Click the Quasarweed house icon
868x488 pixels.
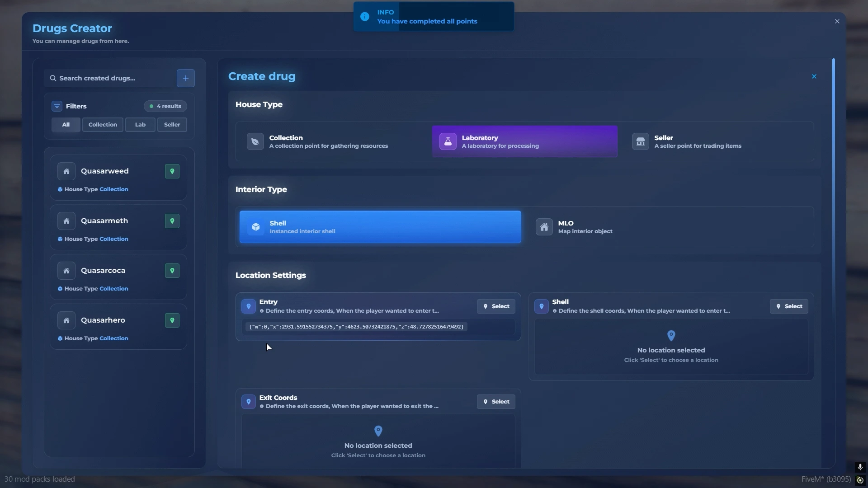(x=66, y=171)
